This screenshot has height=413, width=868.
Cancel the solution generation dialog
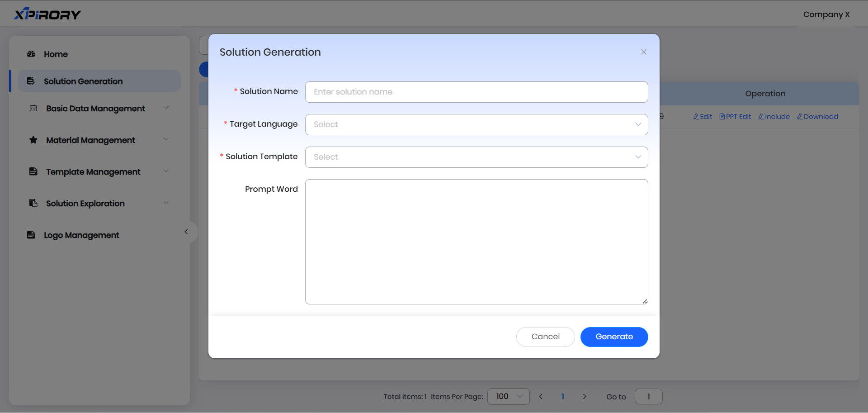pyautogui.click(x=545, y=337)
